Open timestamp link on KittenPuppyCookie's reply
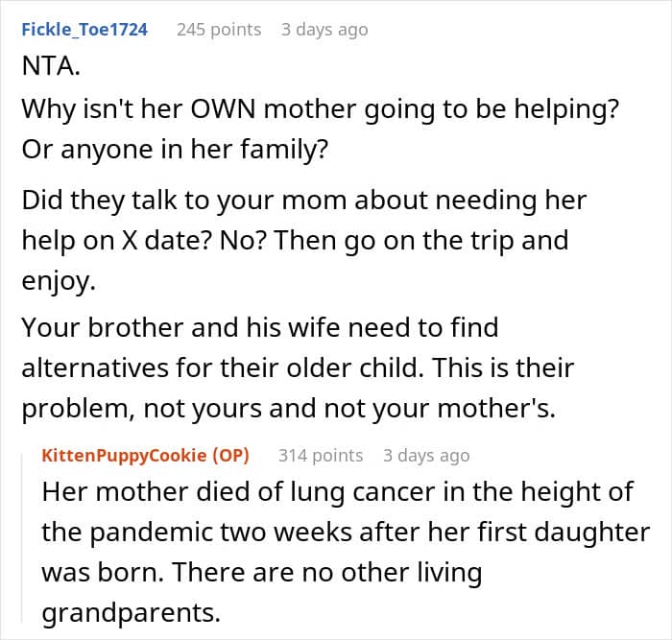This screenshot has width=672, height=640. [x=426, y=455]
